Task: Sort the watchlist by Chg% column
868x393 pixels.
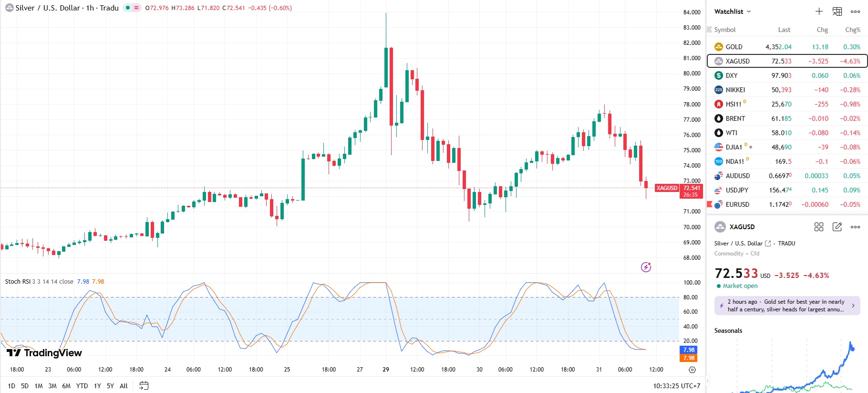Action: pyautogui.click(x=852, y=30)
